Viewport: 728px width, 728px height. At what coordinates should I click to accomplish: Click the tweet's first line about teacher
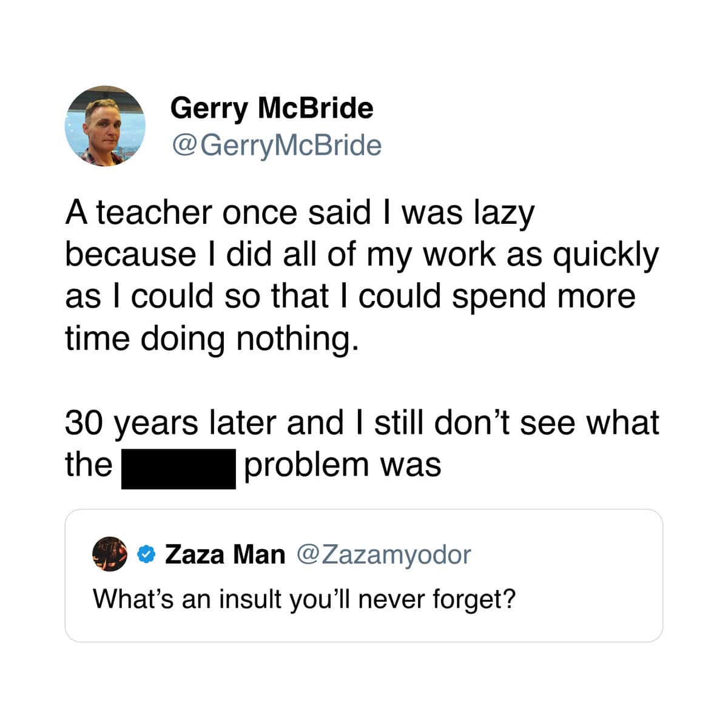pos(300,214)
